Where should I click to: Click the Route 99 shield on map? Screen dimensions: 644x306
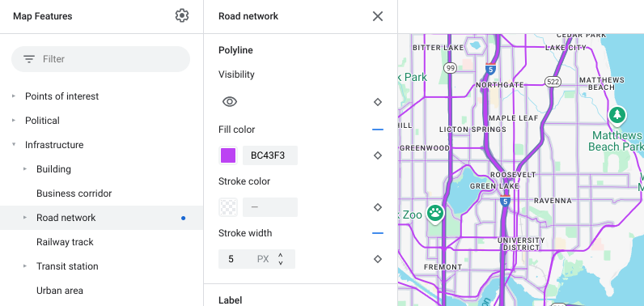[x=451, y=68]
